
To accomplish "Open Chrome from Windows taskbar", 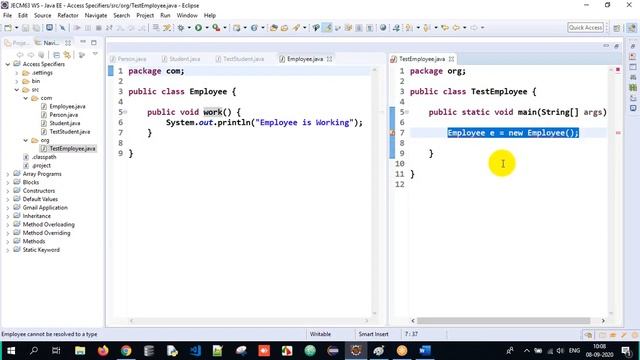I will click(126, 351).
